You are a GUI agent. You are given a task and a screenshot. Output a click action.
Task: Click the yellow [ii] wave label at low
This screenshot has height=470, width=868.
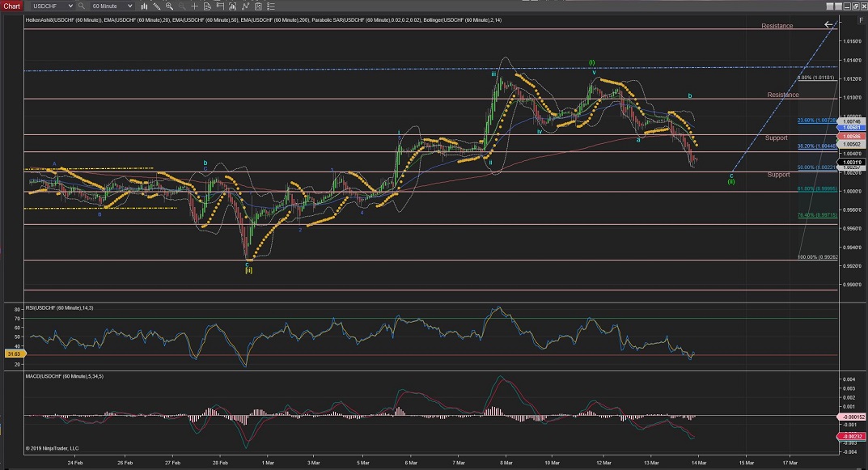click(x=248, y=270)
